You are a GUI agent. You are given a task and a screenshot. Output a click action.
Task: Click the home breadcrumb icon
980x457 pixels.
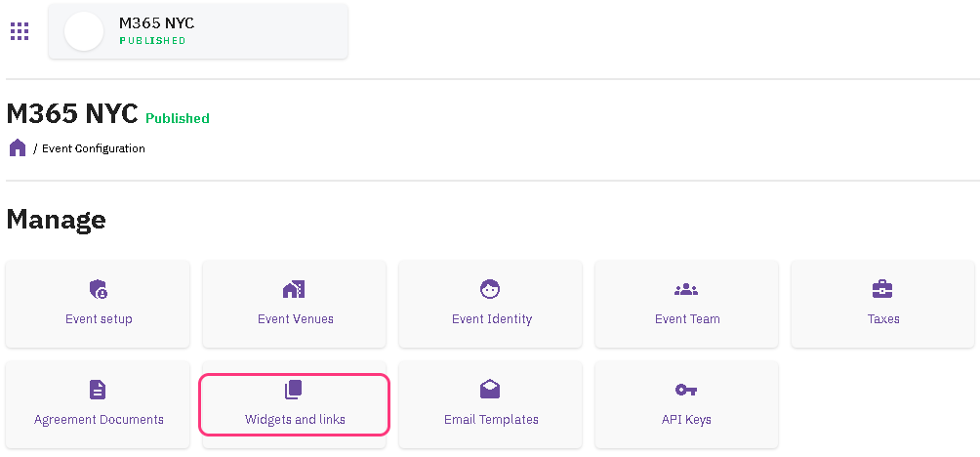click(x=18, y=148)
